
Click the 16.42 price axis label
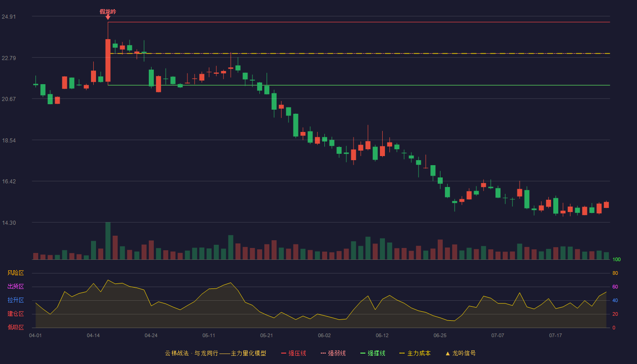click(x=9, y=182)
